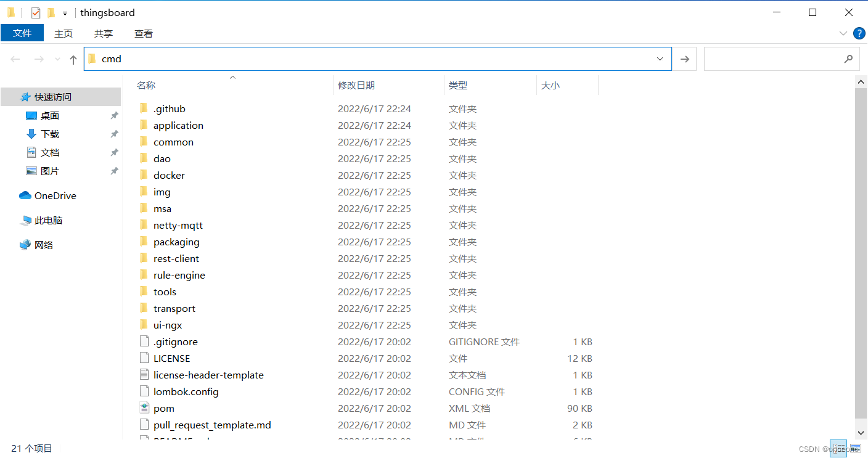Click the 网络 network icon
The width and height of the screenshot is (868, 458).
click(25, 245)
